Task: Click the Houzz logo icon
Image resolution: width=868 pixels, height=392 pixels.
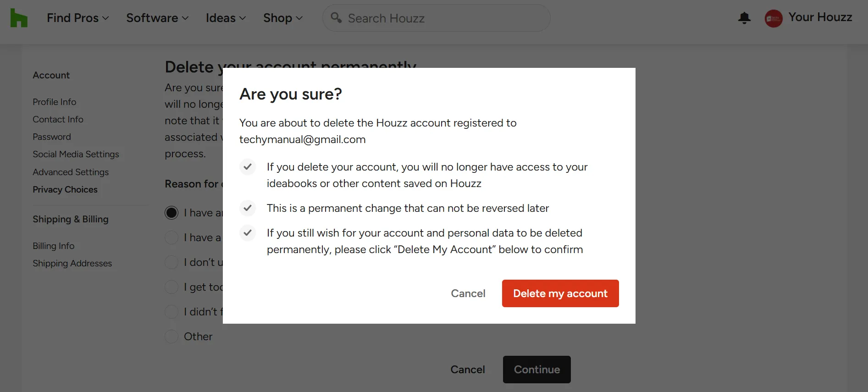Action: (x=18, y=17)
